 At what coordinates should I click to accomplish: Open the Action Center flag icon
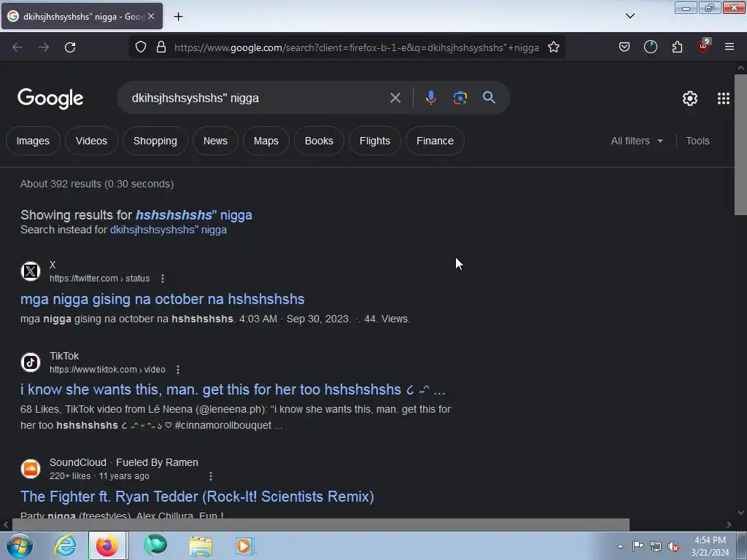638,546
